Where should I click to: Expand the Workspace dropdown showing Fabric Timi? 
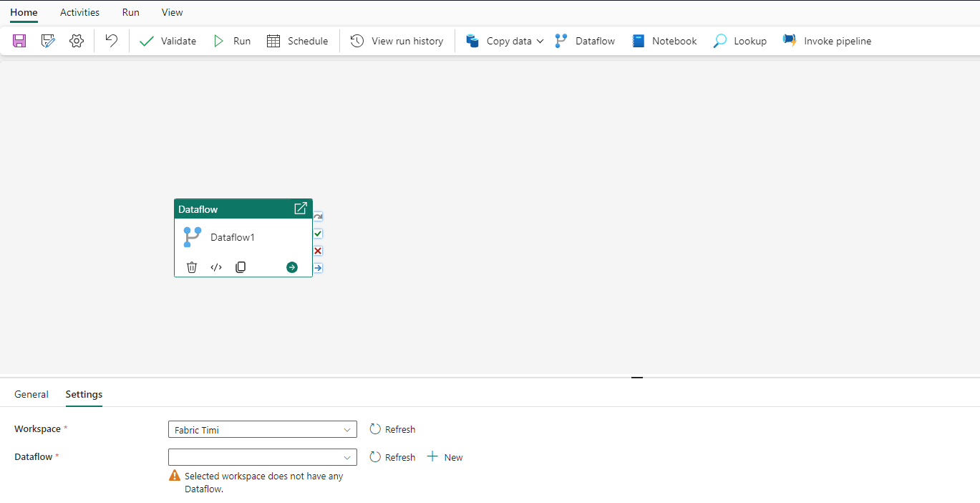262,429
